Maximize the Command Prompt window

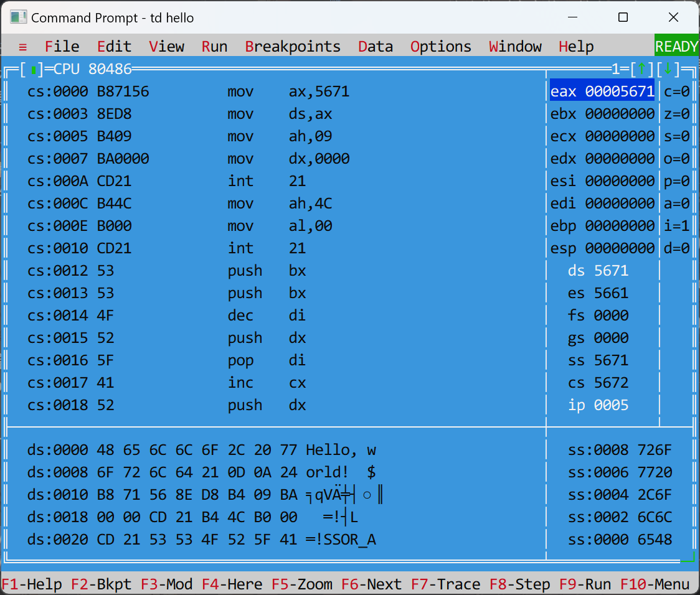[x=623, y=17]
